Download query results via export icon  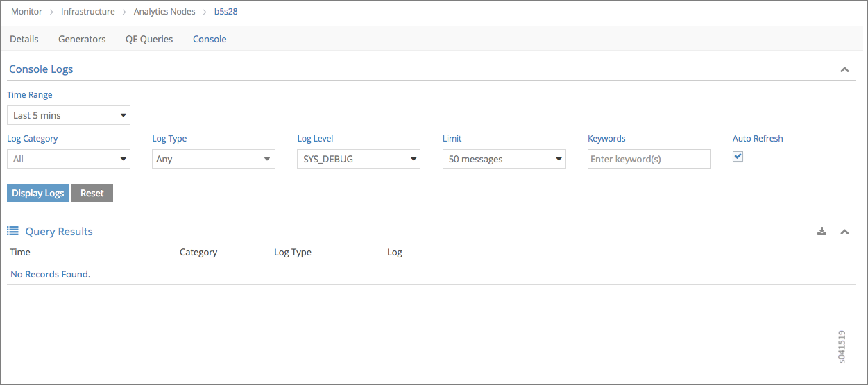[x=822, y=232]
